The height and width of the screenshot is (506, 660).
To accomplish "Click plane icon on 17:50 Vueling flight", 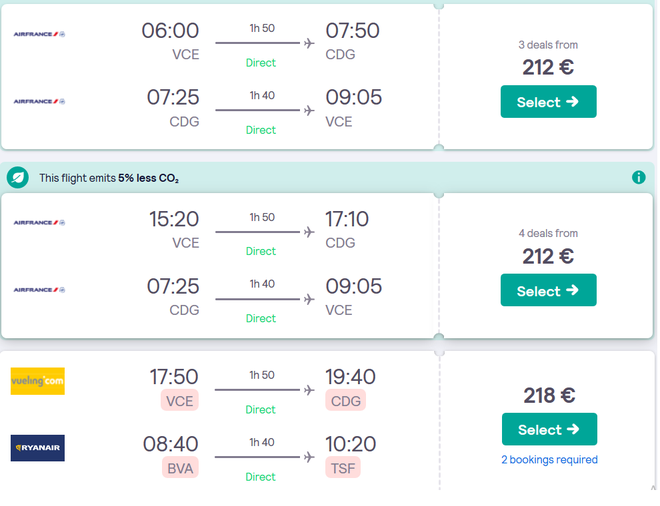I will [x=309, y=390].
